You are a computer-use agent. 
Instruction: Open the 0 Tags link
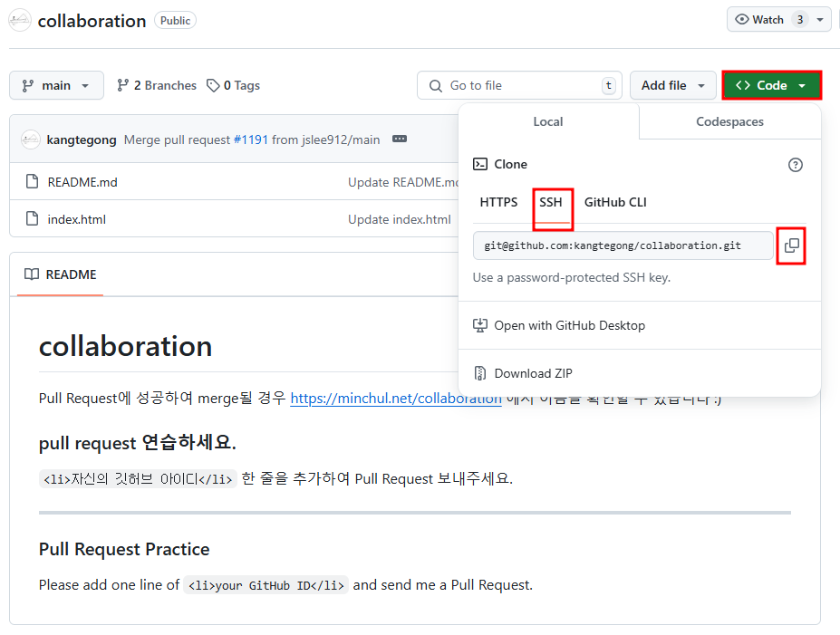click(x=233, y=85)
